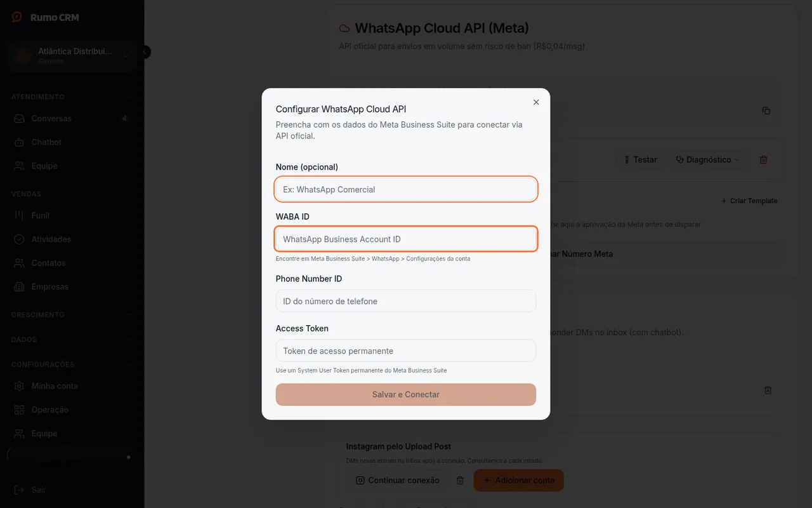Focus the WABA ID text field
This screenshot has height=508, width=812.
[406, 239]
